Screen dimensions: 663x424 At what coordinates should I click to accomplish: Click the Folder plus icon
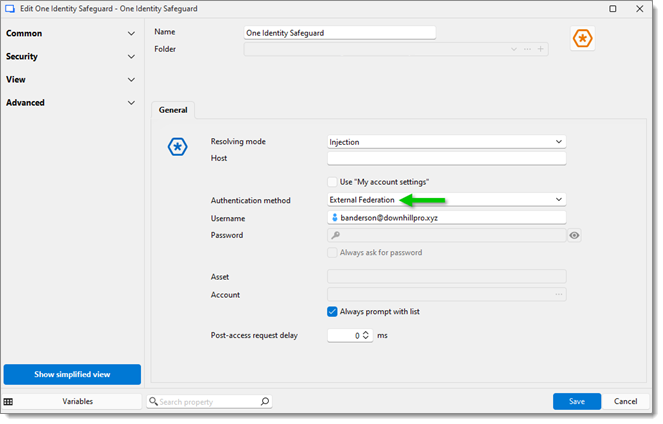[x=540, y=49]
